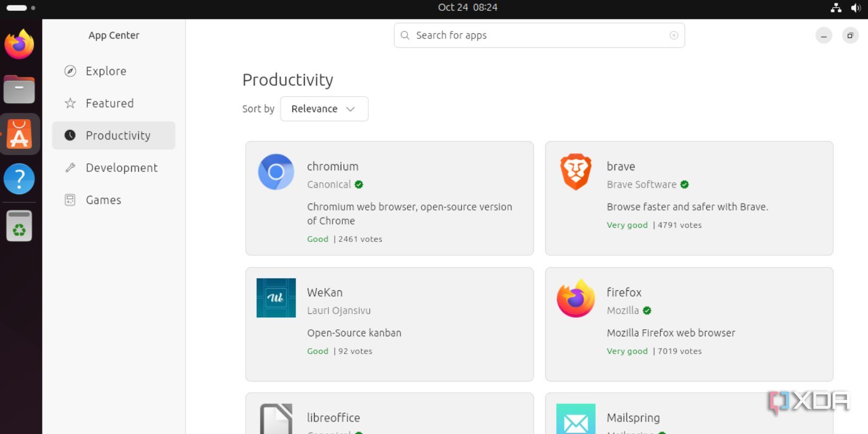
Task: Go to the Explore section
Action: (113, 71)
